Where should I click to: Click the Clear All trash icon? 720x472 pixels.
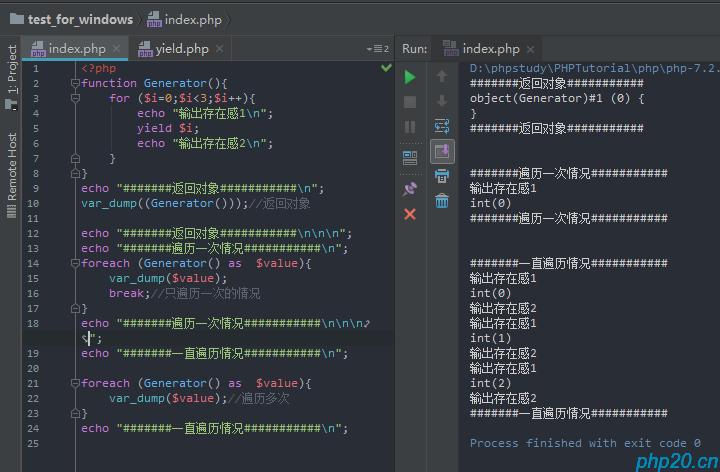click(x=442, y=201)
